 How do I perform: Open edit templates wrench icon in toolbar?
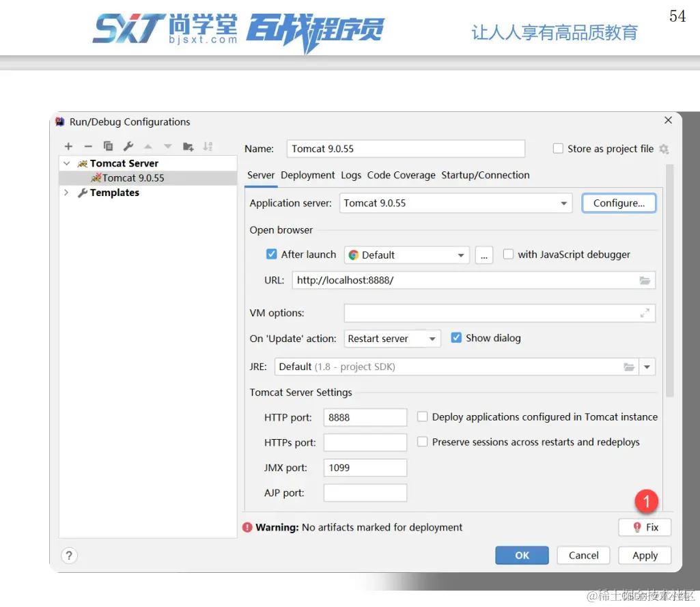click(128, 146)
